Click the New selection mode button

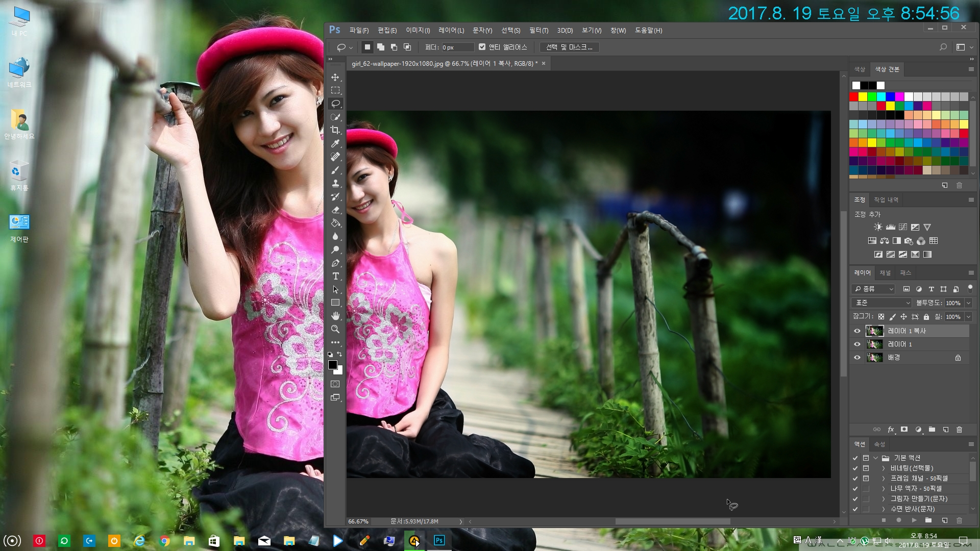pyautogui.click(x=367, y=47)
